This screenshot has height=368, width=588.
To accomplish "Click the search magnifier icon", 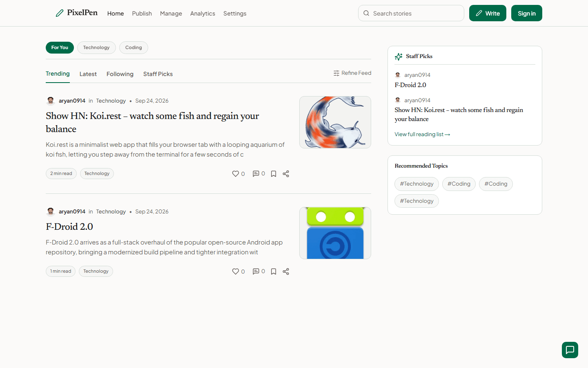I will click(366, 13).
